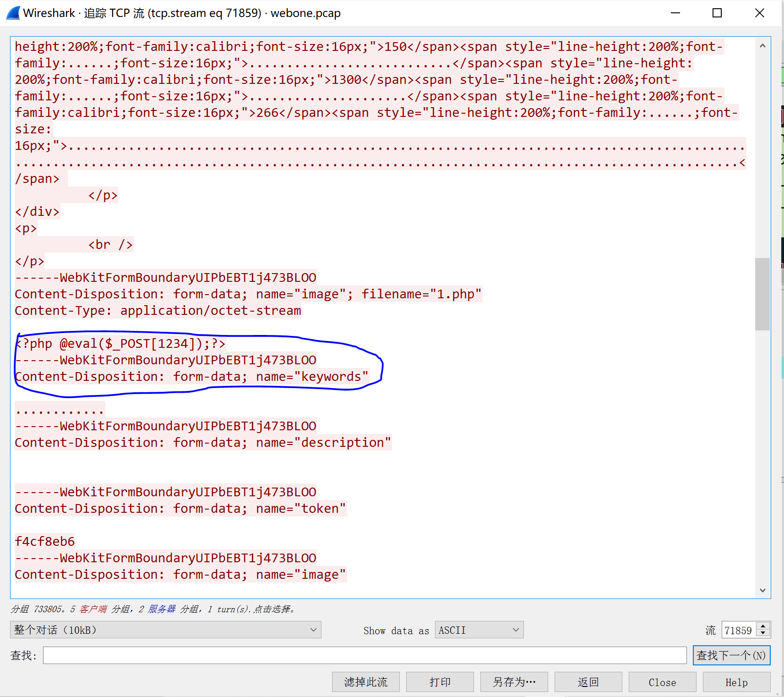Click the down stepper beside stream 71859
784x697 pixels.
[763, 633]
